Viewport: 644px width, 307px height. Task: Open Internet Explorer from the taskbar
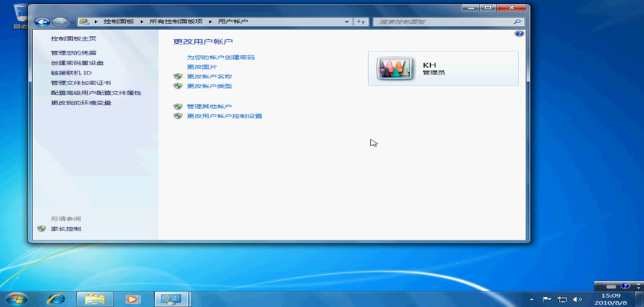click(x=56, y=299)
